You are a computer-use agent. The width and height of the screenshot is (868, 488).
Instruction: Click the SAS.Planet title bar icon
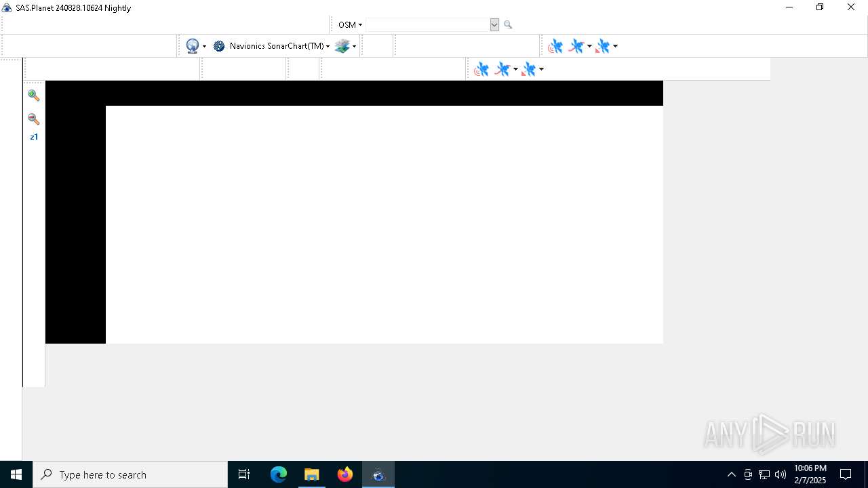coord(7,8)
